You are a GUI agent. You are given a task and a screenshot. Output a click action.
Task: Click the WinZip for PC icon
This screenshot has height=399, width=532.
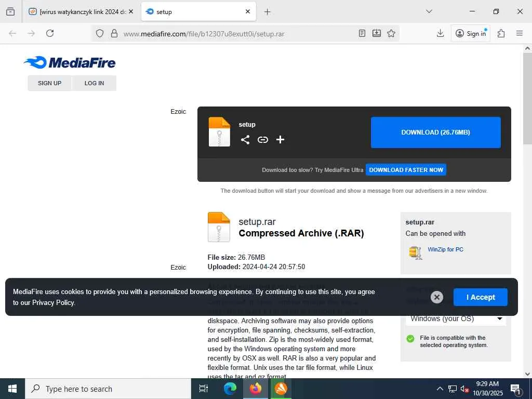416,253
